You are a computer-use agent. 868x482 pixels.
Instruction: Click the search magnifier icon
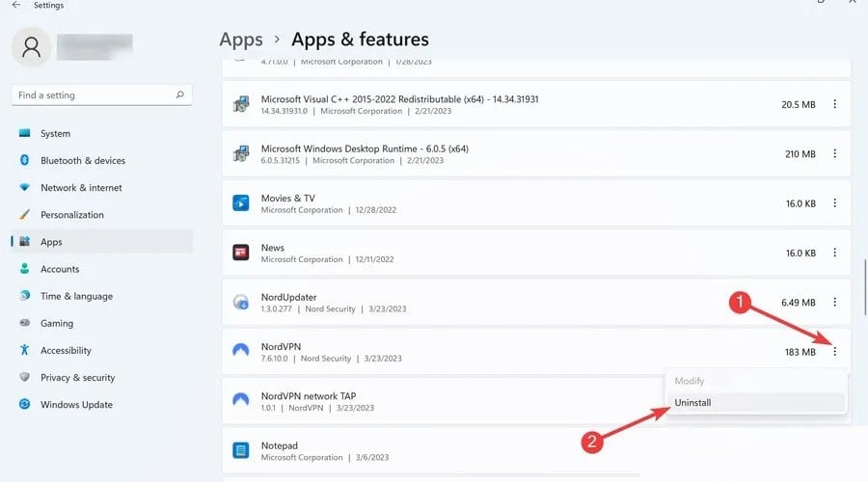[x=179, y=95]
